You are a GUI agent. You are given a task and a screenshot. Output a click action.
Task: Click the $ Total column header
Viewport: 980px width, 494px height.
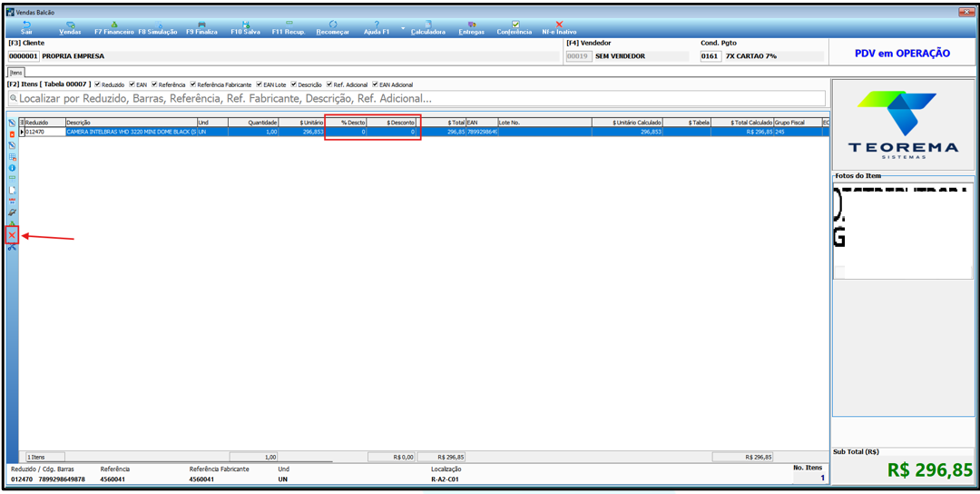[x=441, y=123]
